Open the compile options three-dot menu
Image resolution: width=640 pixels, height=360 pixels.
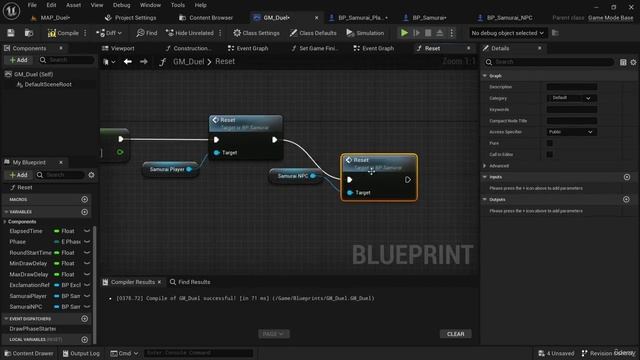[x=85, y=33]
